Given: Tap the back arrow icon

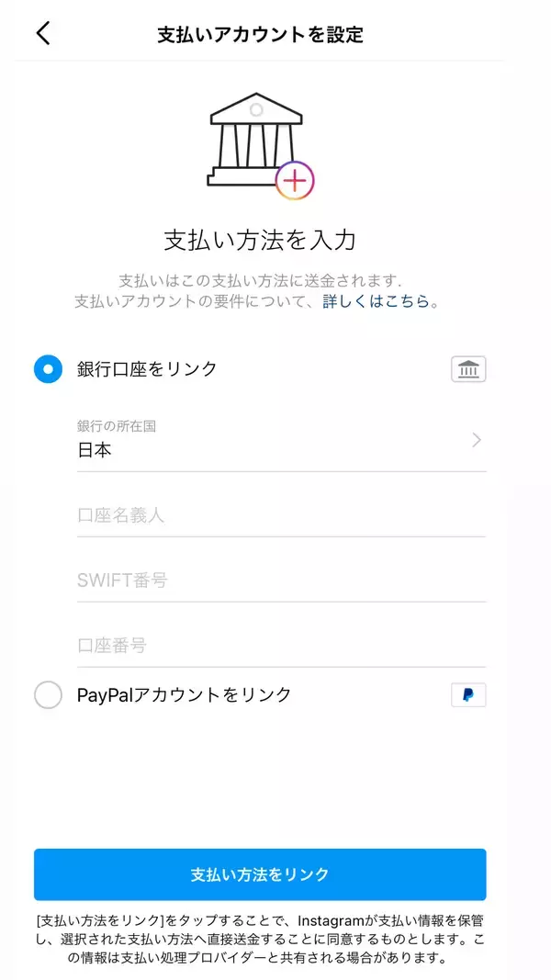Looking at the screenshot, I should point(43,34).
